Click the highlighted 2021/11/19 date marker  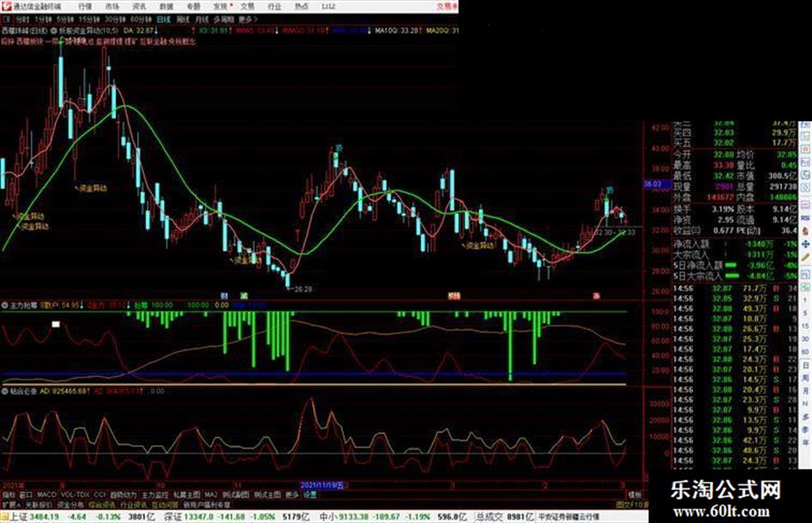(321, 485)
